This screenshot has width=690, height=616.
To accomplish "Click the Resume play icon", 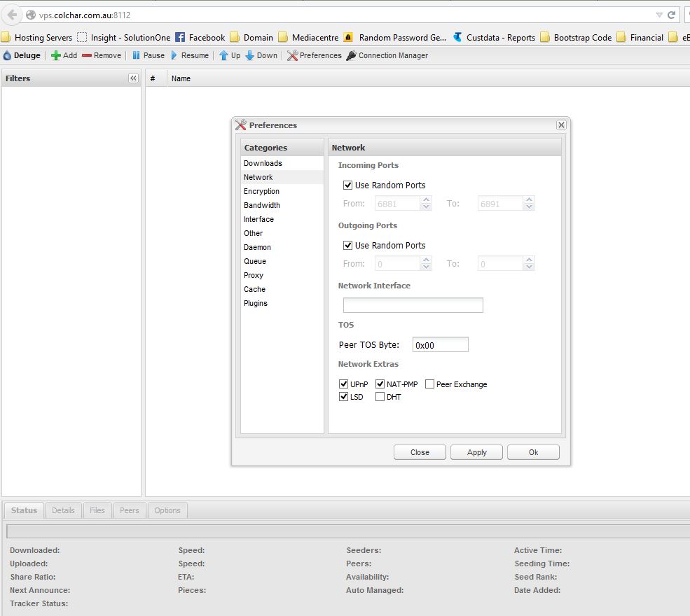I will (174, 55).
